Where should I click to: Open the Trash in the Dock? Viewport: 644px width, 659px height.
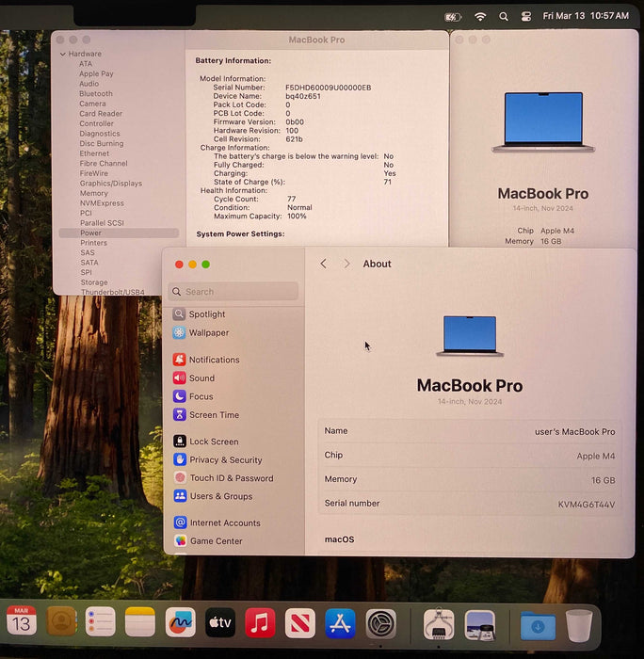tap(579, 626)
